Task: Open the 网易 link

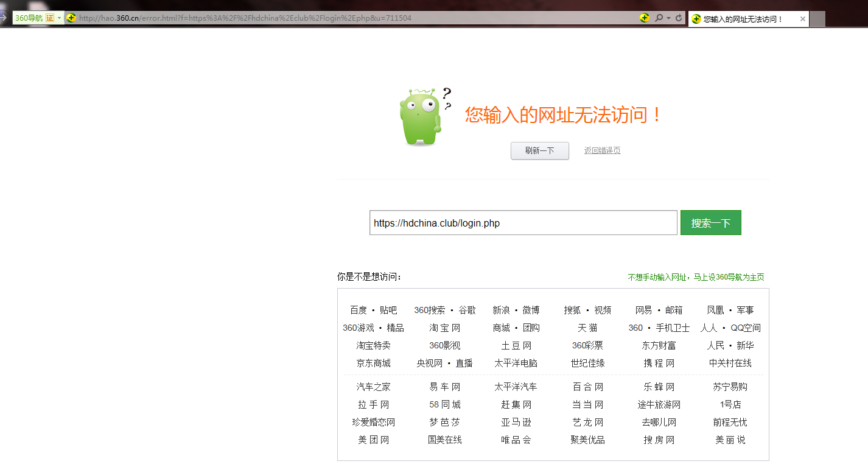Action: point(644,310)
